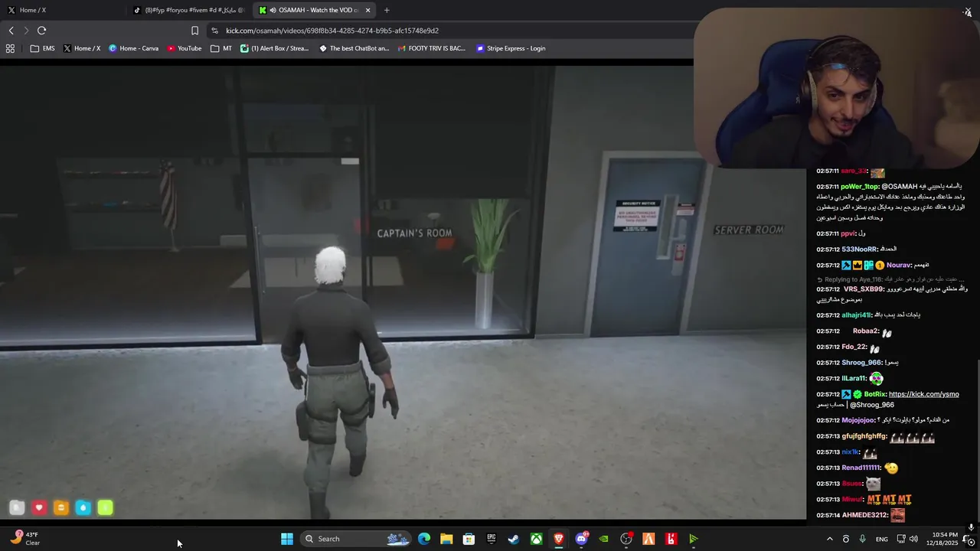Click Shroog_966 username in chat
Viewport: 980px width, 551px height.
[x=861, y=363]
